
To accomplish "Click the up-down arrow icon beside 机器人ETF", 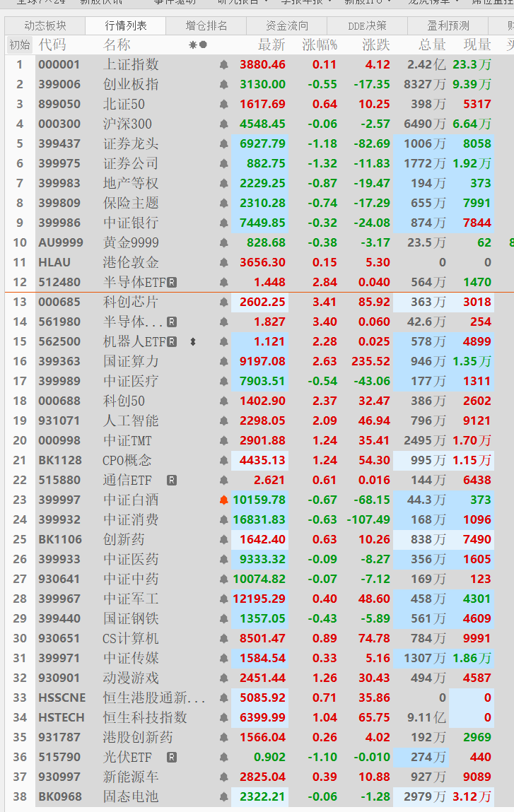I will [x=193, y=342].
